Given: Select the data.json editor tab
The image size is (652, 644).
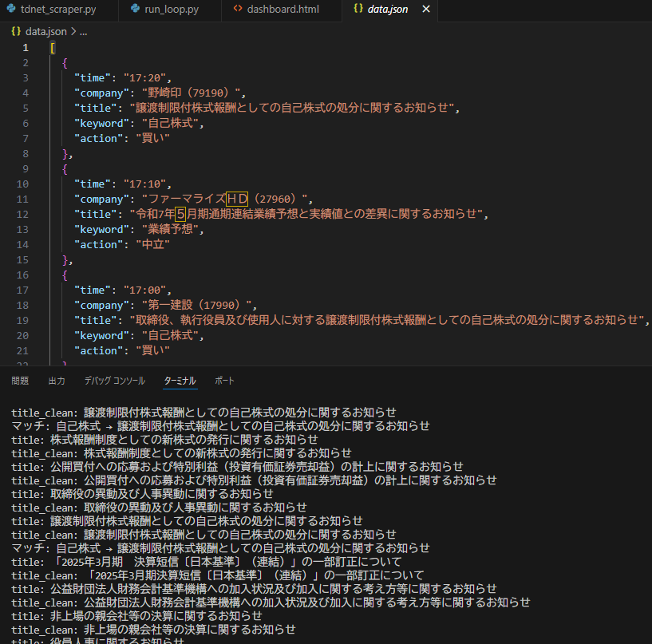Looking at the screenshot, I should (x=388, y=9).
